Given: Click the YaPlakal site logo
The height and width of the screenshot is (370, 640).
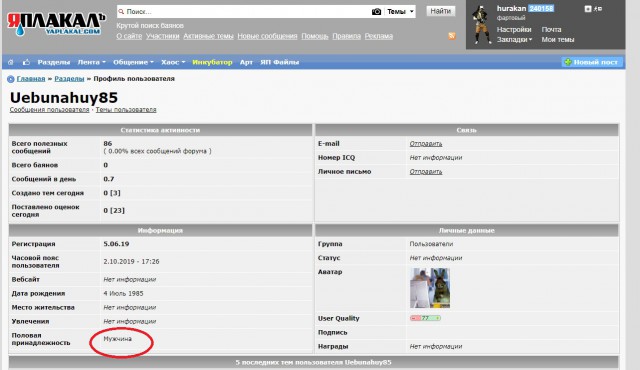Looking at the screenshot, I should [56, 24].
